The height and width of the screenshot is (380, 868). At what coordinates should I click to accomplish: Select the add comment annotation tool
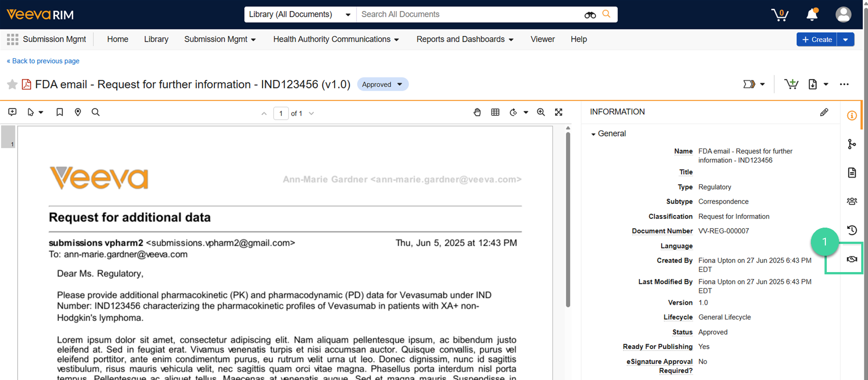pos(13,112)
